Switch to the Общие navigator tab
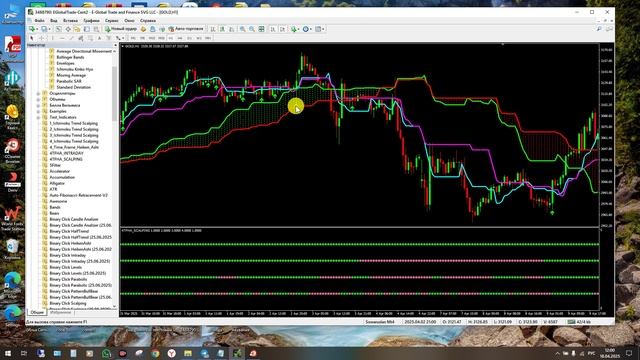 (x=37, y=312)
